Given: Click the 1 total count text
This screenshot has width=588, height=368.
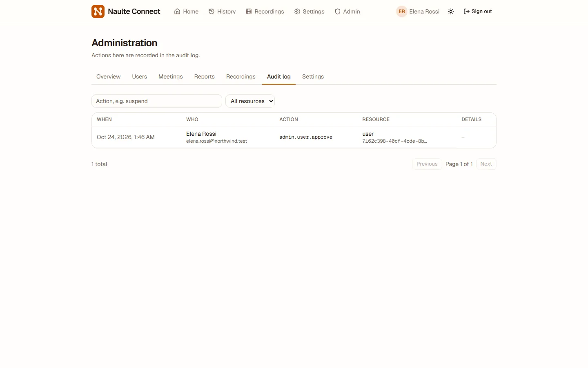Looking at the screenshot, I should coord(99,164).
